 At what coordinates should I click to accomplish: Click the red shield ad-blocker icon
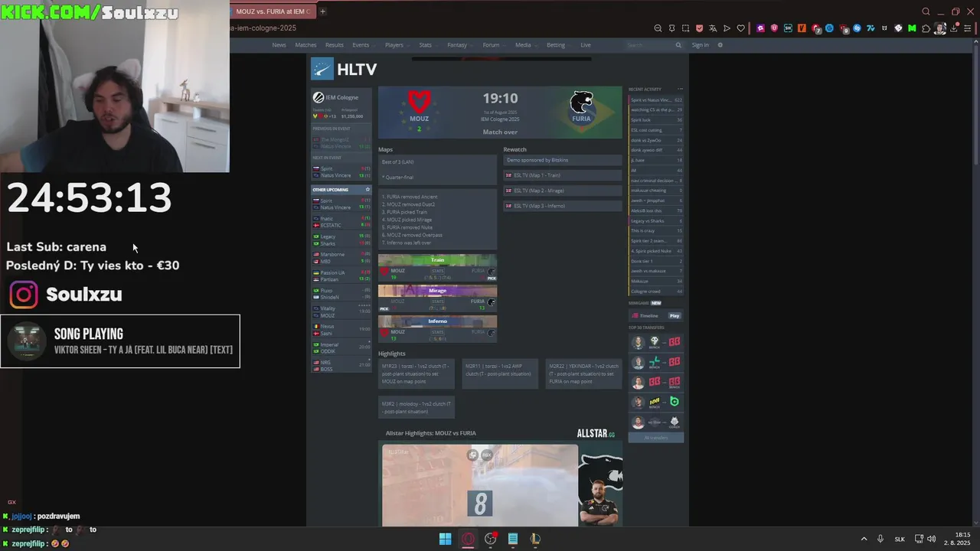coord(699,28)
